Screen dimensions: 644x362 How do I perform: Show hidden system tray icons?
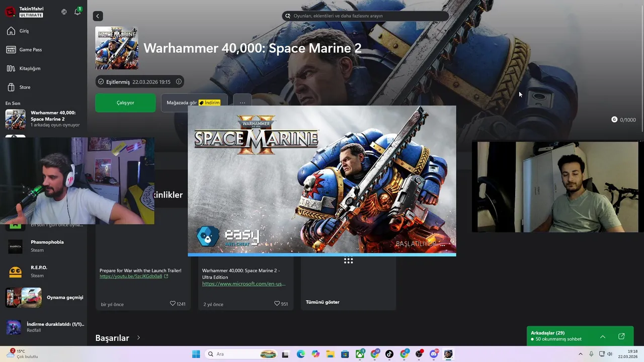tap(580, 354)
